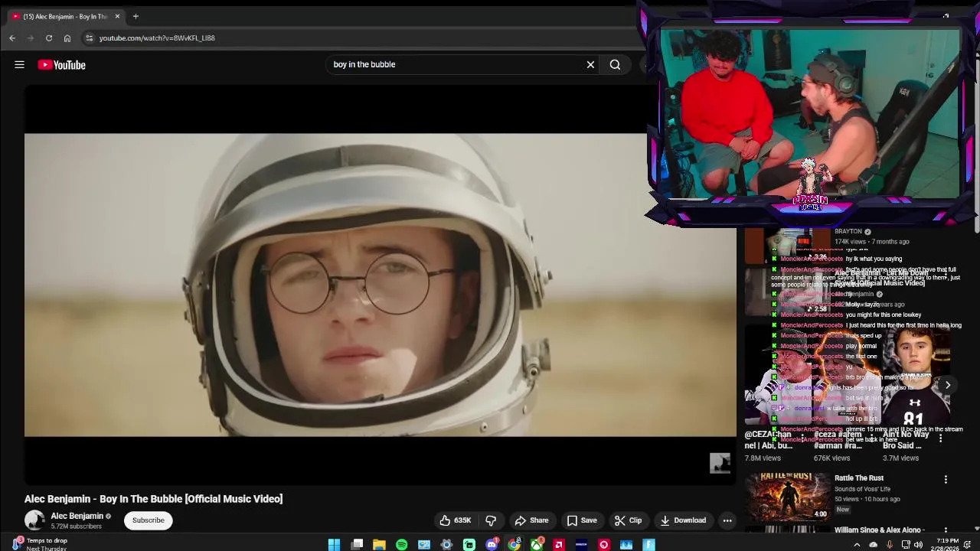The height and width of the screenshot is (551, 980).
Task: Open the Windows Start menu
Action: click(334, 545)
